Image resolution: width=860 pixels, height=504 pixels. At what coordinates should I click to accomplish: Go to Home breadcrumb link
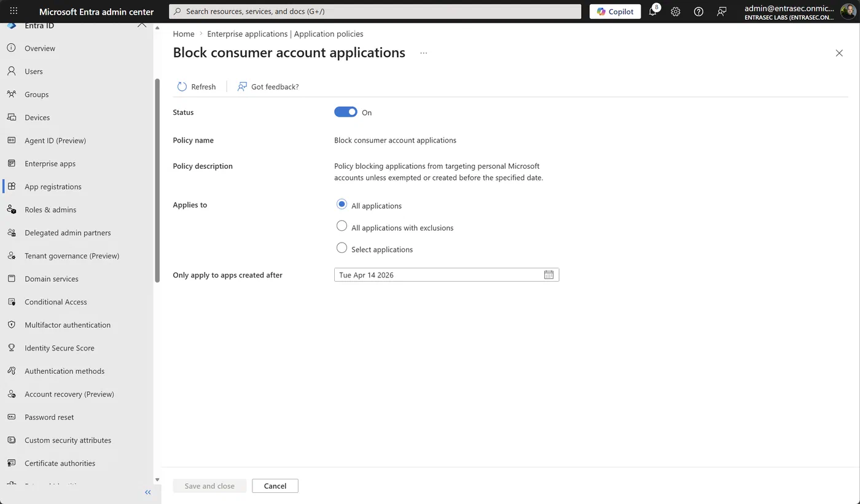[x=184, y=34]
